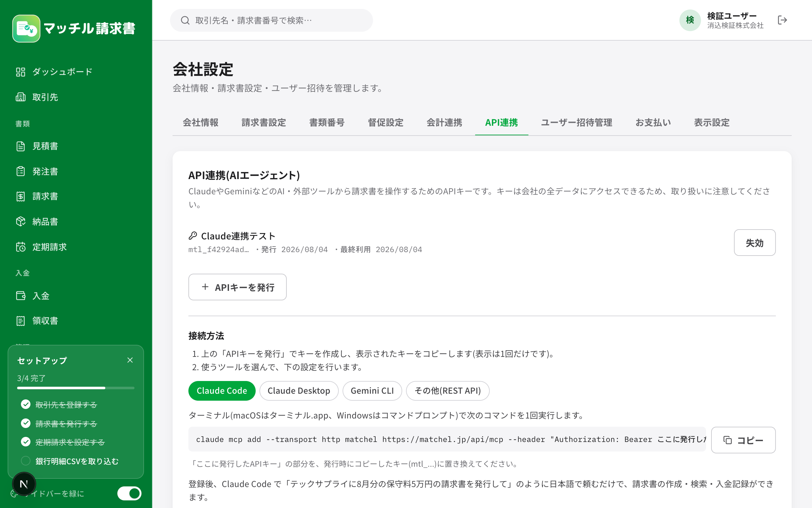This screenshot has height=508, width=812.
Task: Copy the claude mcp command
Action: 743,440
